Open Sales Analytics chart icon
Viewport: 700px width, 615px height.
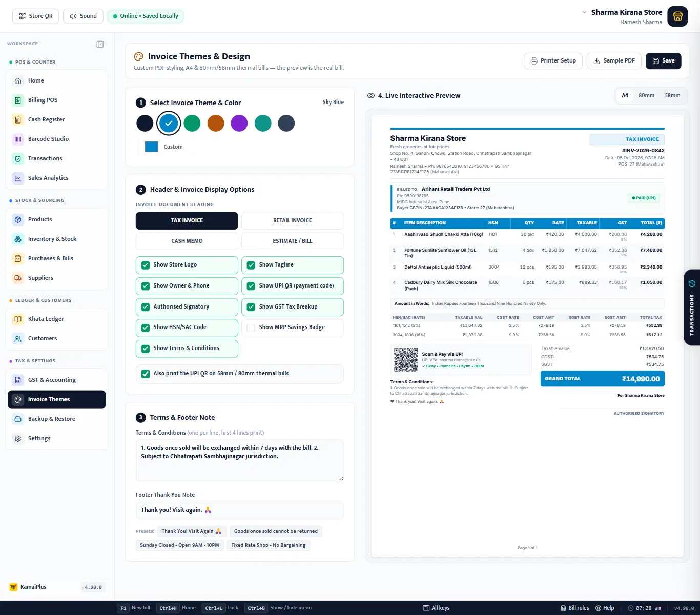point(18,178)
